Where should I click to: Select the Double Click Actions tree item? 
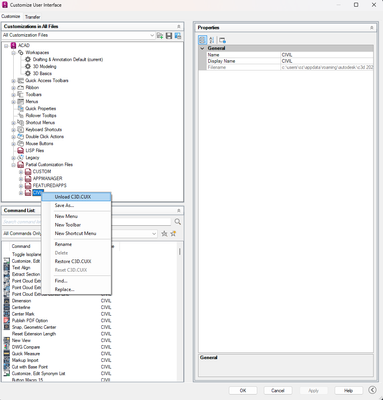click(44, 137)
